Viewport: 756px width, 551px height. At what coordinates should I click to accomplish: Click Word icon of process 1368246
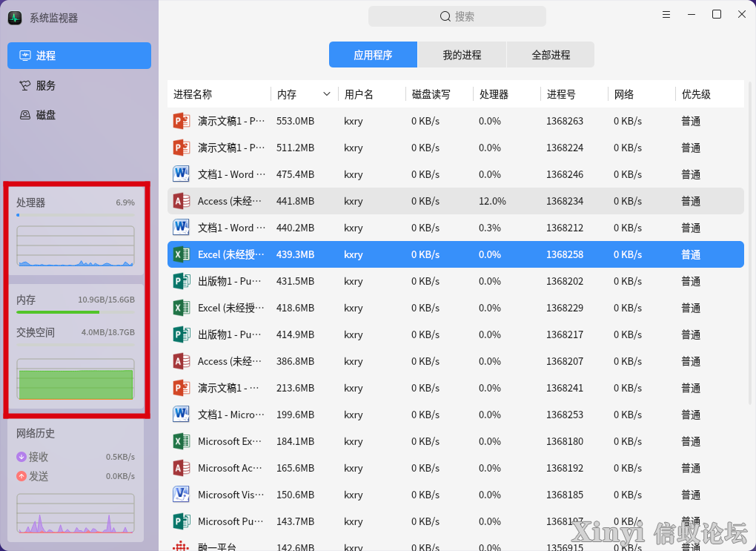182,174
